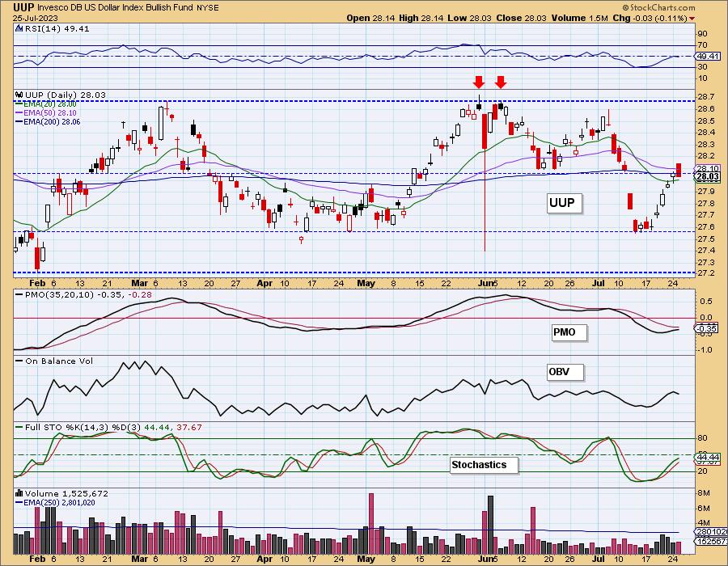Click the 0.5 label on PMO axis
728x566 pixels.
pyautogui.click(x=706, y=302)
